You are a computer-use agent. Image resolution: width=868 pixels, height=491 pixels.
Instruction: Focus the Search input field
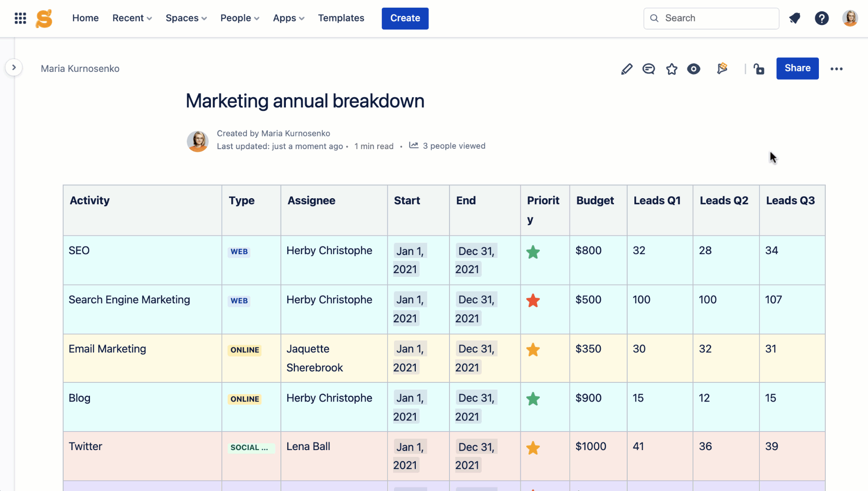pyautogui.click(x=711, y=18)
